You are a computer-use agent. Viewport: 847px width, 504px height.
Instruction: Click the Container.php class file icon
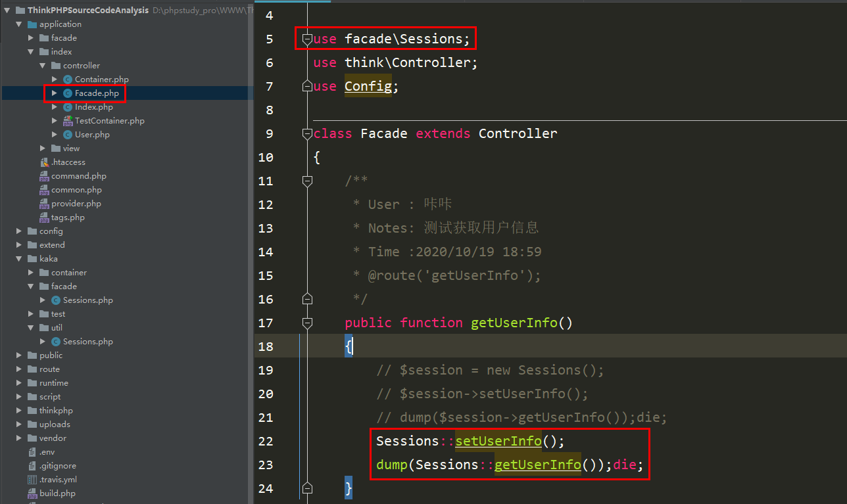[68, 80]
